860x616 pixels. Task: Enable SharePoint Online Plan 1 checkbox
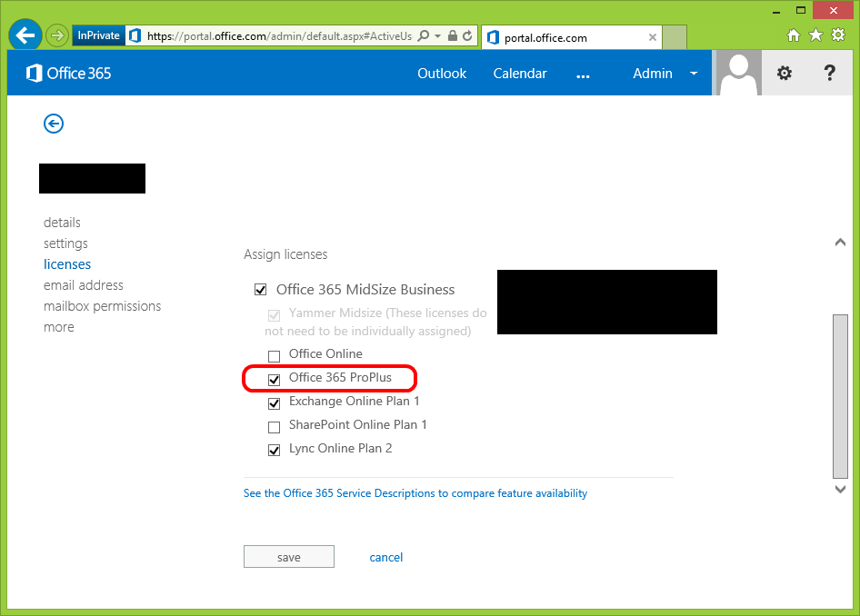tap(274, 427)
